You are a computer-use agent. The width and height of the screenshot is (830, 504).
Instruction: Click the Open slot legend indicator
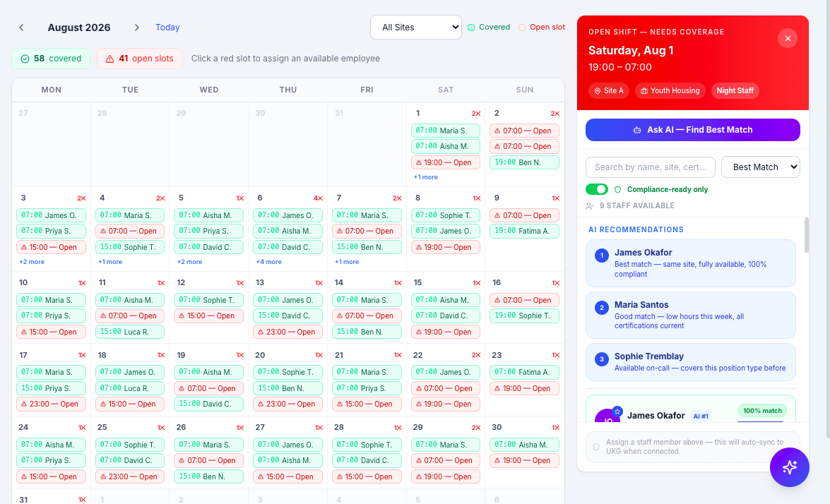pyautogui.click(x=542, y=27)
